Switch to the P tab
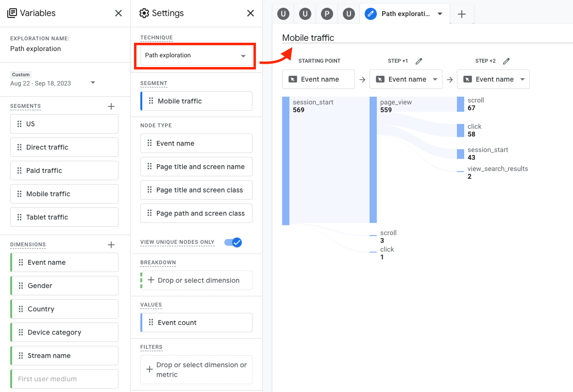Screen dimensions: 573x392 coord(327,14)
